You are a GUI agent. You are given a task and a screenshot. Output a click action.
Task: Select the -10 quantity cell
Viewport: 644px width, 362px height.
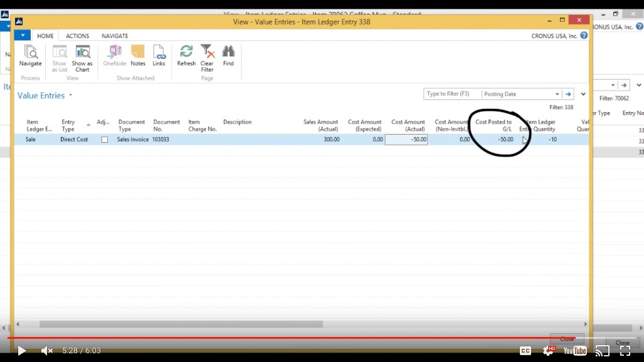[552, 140]
